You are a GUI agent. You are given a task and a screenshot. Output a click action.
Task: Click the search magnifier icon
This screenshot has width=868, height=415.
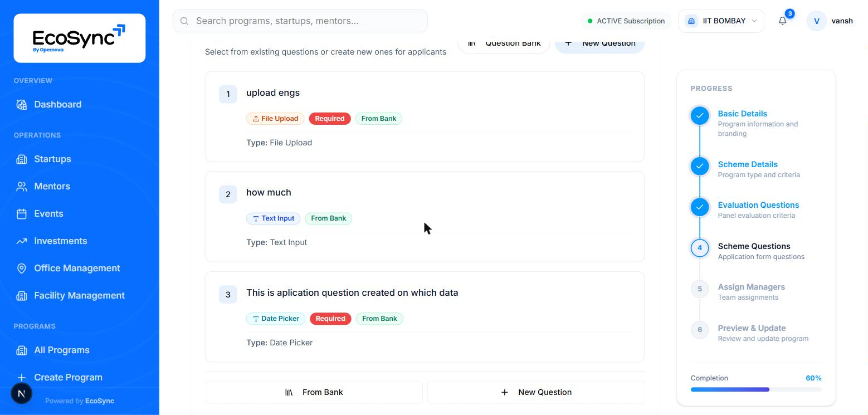[184, 21]
